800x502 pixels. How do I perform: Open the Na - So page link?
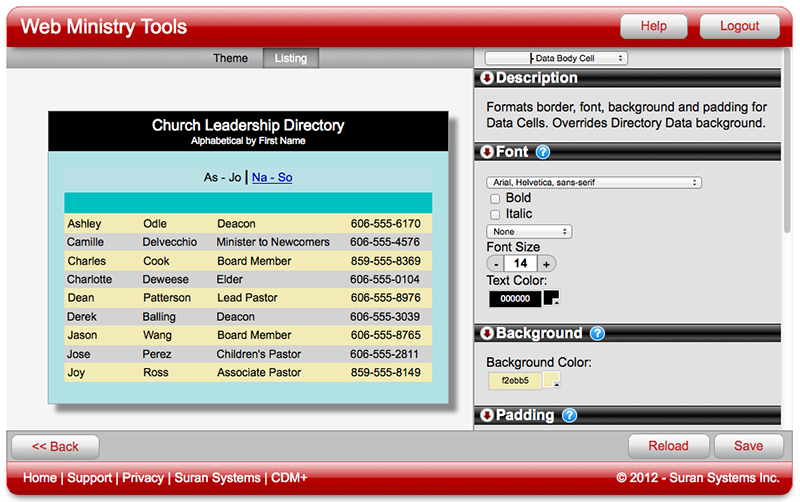272,177
